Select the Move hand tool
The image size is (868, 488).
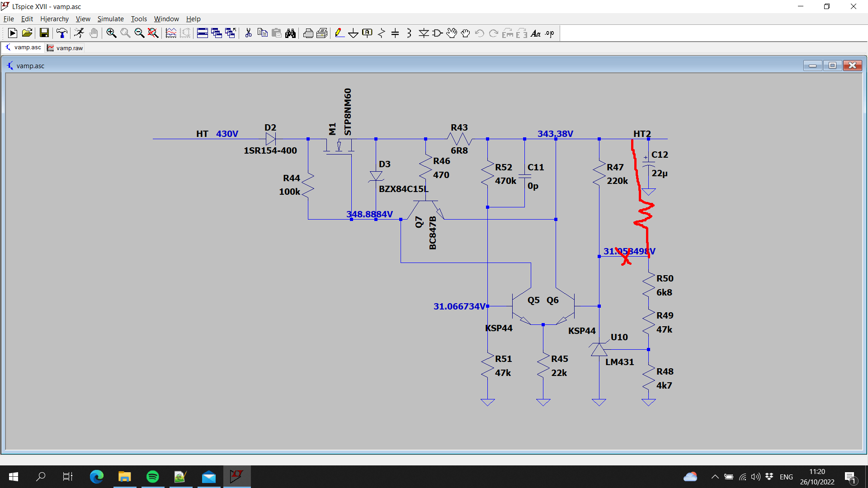click(x=452, y=33)
